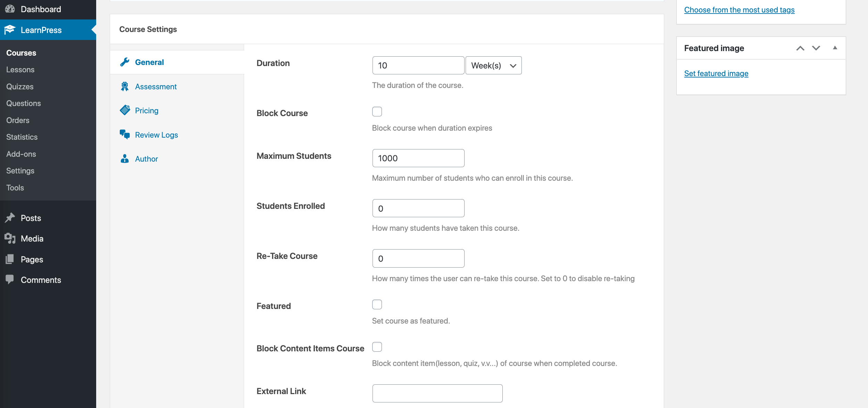Collapse the Featured image panel
The width and height of the screenshot is (868, 408).
pos(835,48)
